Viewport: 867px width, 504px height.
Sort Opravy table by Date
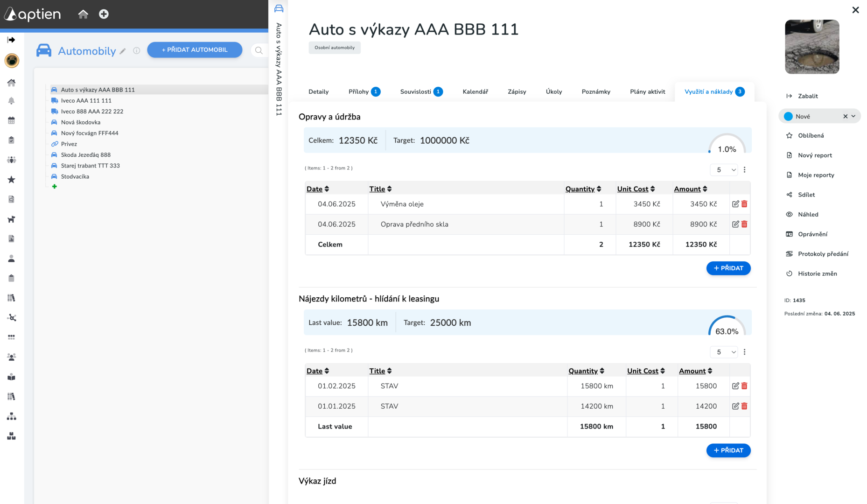pos(318,189)
